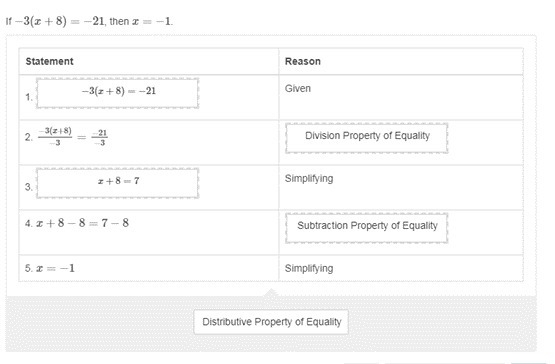Image resolution: width=555 pixels, height=364 pixels.
Task: Click the Simplifying reason in row three
Action: pyautogui.click(x=309, y=178)
